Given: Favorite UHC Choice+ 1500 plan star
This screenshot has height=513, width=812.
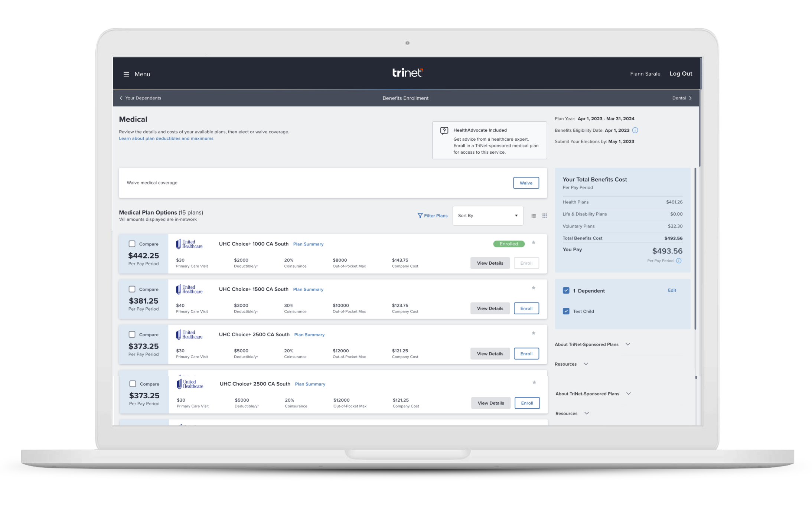Looking at the screenshot, I should coord(534,288).
